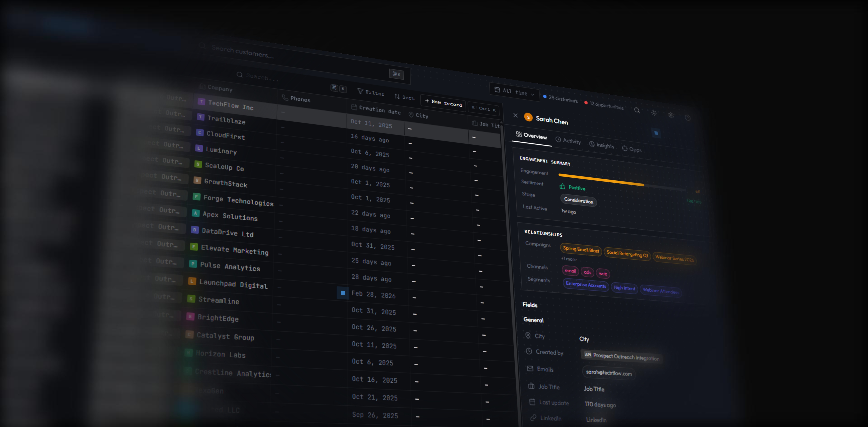Click the sarah@techflow.com email chip
This screenshot has width=868, height=427.
coord(609,372)
